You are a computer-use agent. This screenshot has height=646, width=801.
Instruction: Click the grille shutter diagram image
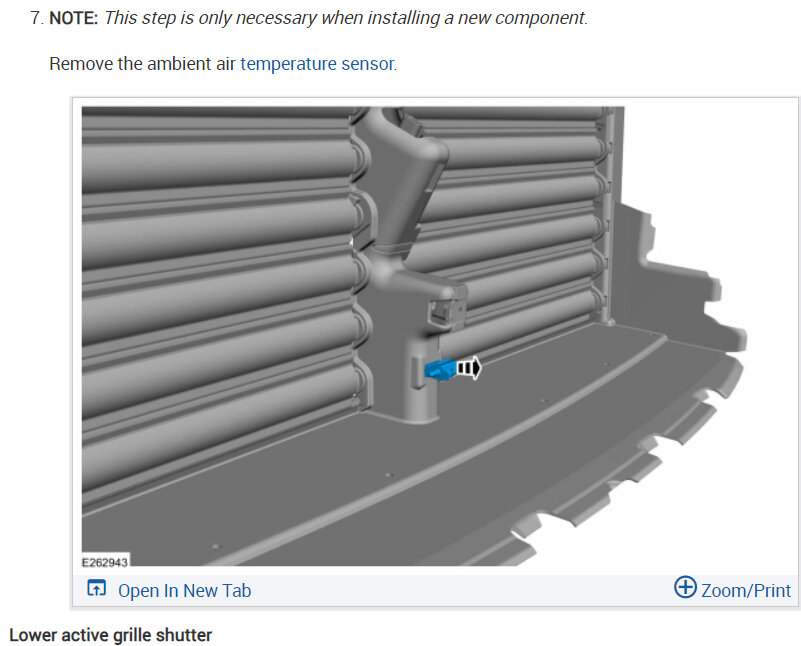414,336
